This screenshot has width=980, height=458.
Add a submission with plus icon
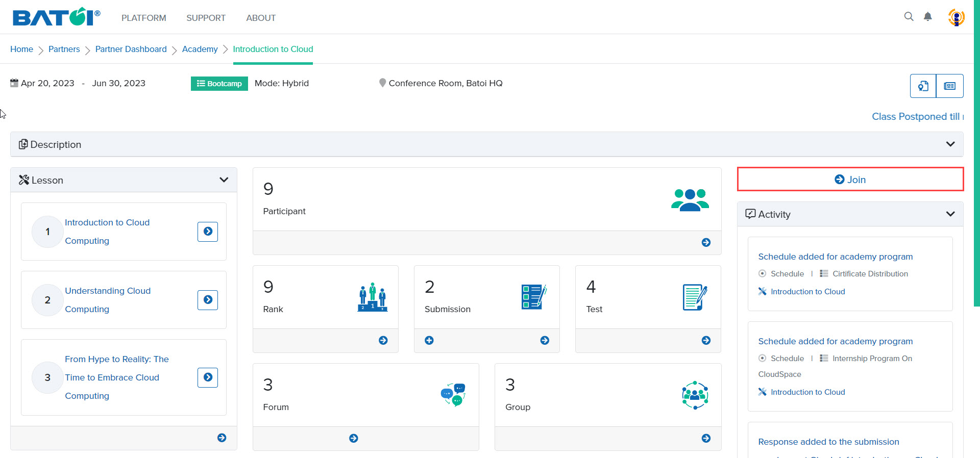pyautogui.click(x=429, y=340)
